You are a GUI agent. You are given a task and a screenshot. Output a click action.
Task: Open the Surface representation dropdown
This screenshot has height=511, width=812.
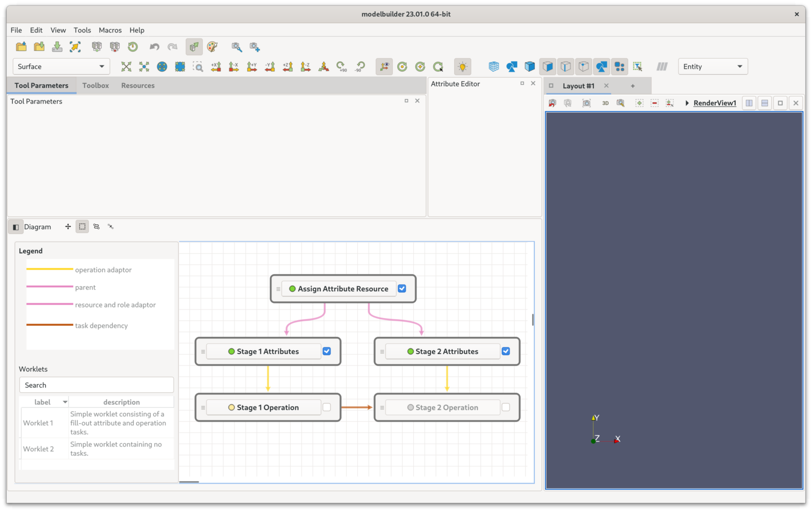pos(60,66)
